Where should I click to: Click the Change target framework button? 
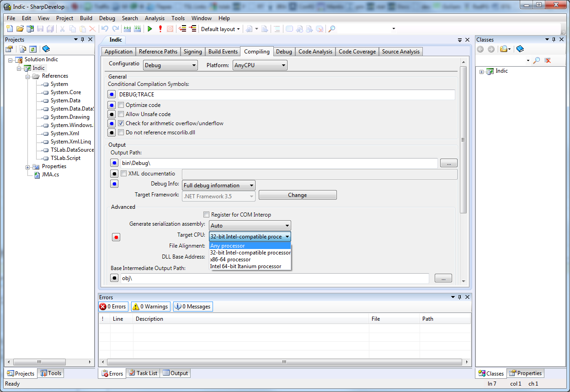[x=297, y=195]
